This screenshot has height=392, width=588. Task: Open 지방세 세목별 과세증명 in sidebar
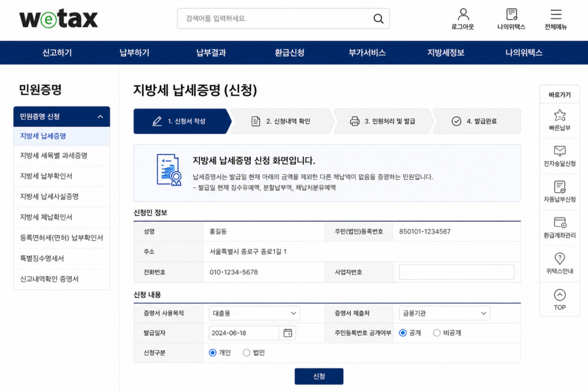pyautogui.click(x=62, y=156)
